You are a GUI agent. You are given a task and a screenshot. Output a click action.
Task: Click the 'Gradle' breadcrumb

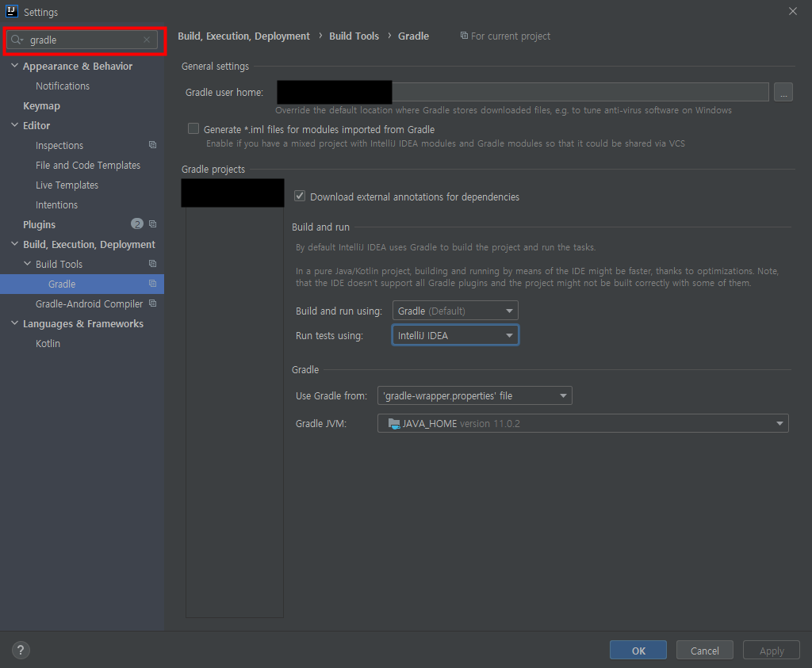[x=413, y=36]
